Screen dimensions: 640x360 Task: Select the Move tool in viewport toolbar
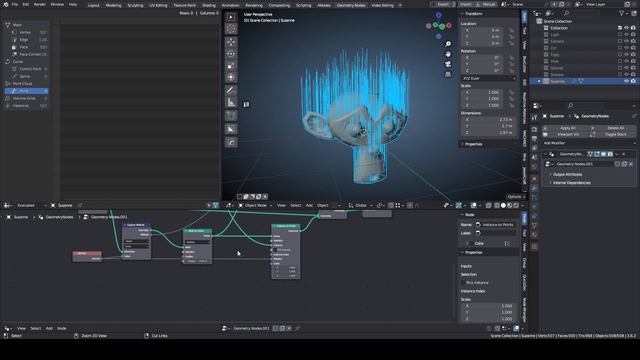pos(231,42)
